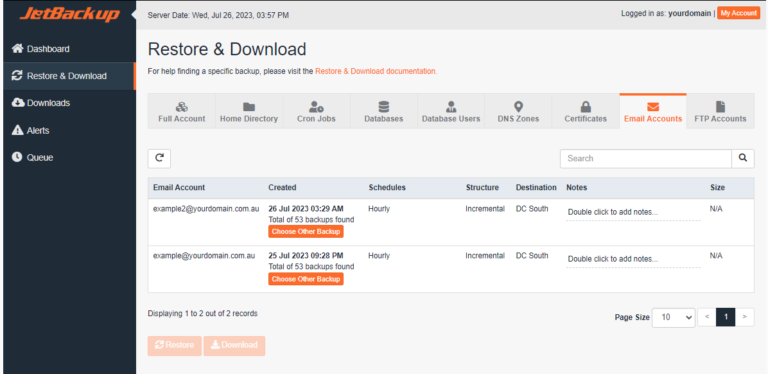
Task: Click the Schedules column header
Action: (x=387, y=187)
